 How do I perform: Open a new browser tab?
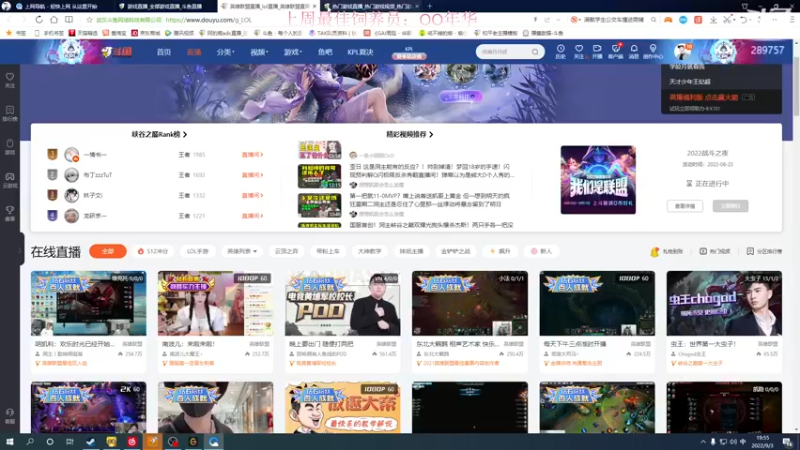(x=430, y=6)
